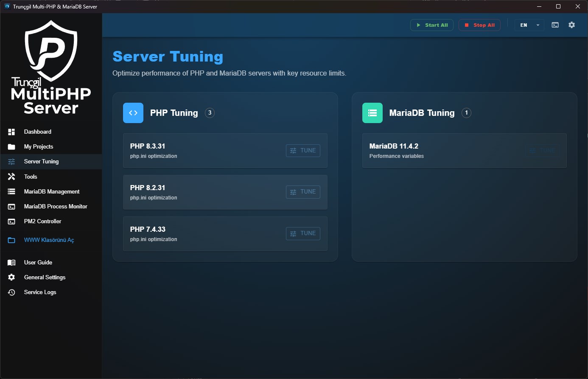This screenshot has width=588, height=379.
Task: Click the General Settings gear icon in sidebar
Action: [x=11, y=277]
